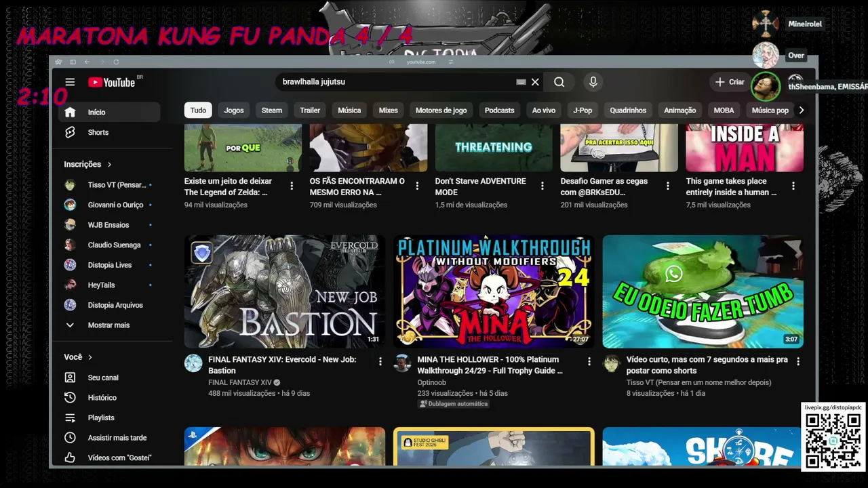868x488 pixels.
Task: Open the MINA THE HOLLOWER video title
Action: (x=490, y=365)
